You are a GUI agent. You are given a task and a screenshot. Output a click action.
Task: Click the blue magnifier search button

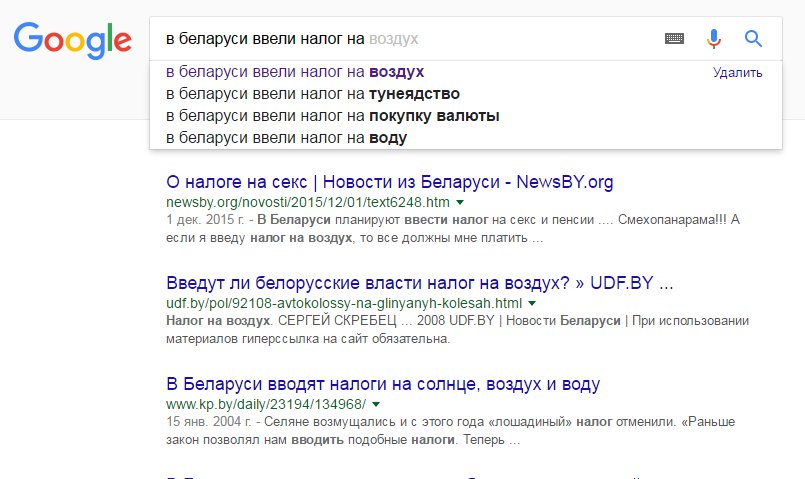753,39
